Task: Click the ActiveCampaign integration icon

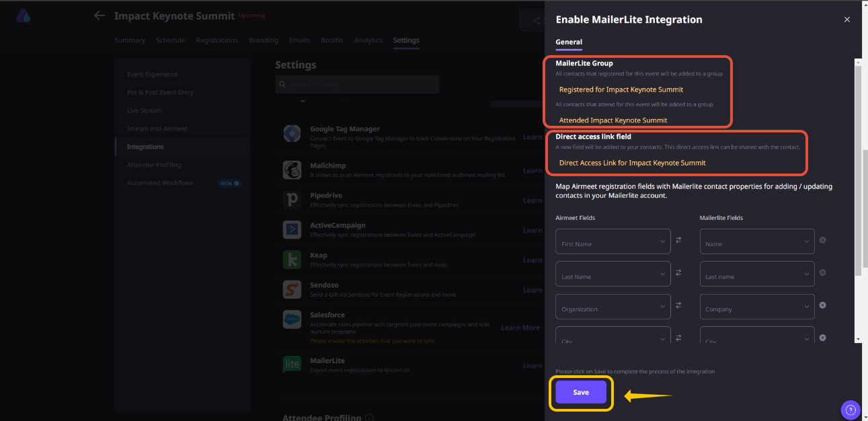Action: point(292,230)
